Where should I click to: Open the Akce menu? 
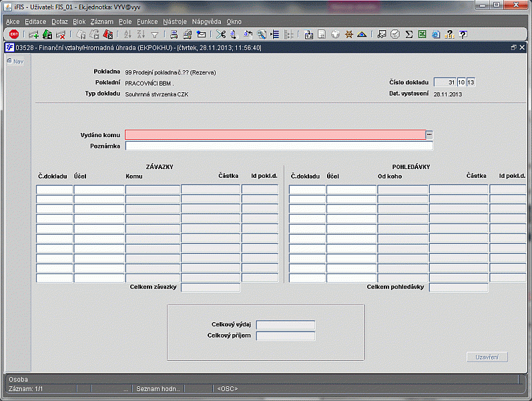pyautogui.click(x=13, y=22)
